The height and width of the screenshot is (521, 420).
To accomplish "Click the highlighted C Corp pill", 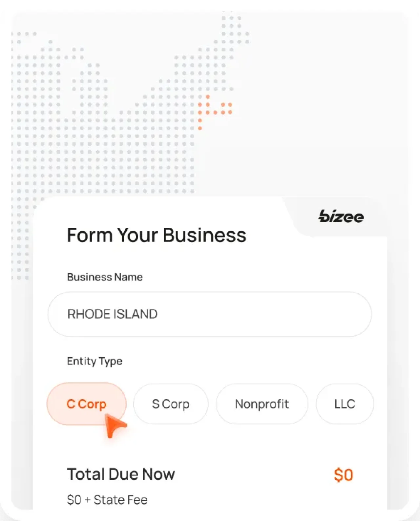I will click(x=86, y=404).
